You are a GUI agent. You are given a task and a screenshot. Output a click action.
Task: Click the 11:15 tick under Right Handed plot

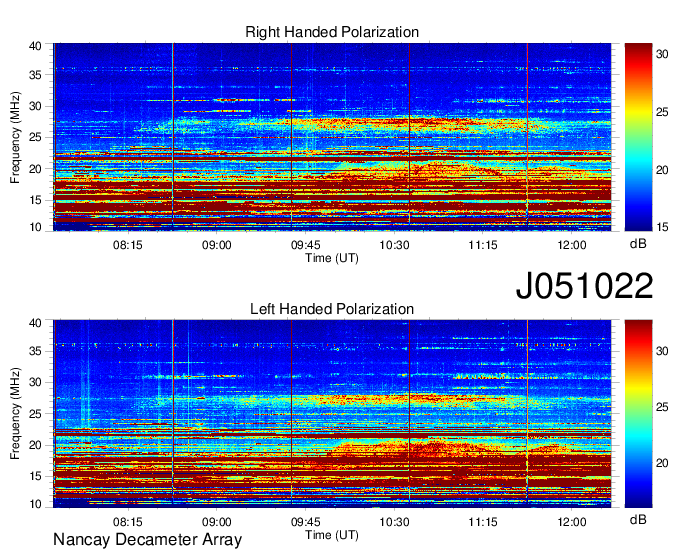coord(483,245)
